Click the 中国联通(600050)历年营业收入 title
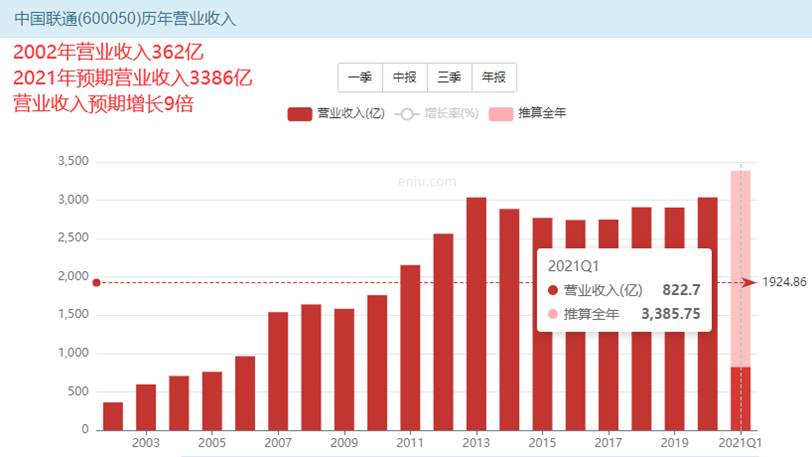 click(x=125, y=19)
